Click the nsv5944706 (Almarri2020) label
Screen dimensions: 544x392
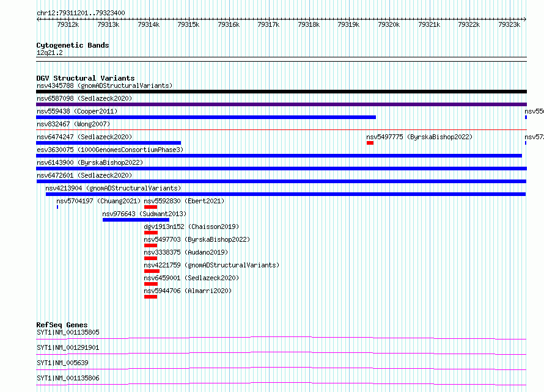[x=188, y=291]
